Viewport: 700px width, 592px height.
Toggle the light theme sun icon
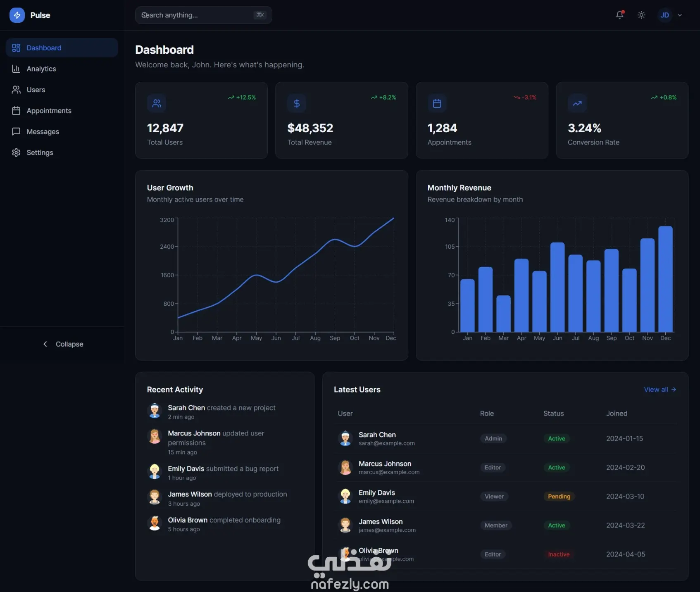point(641,15)
